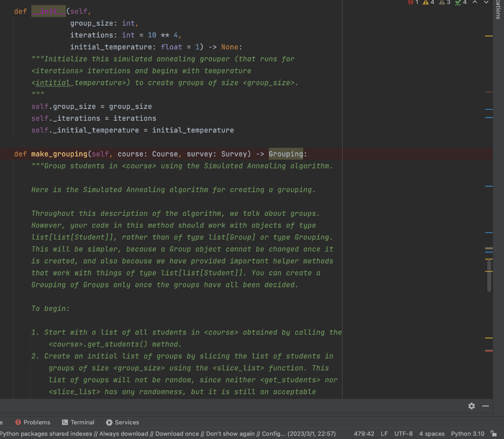Screen dimensions: 504x439
Task: Click the weak warning count indicator
Action: (x=444, y=2)
